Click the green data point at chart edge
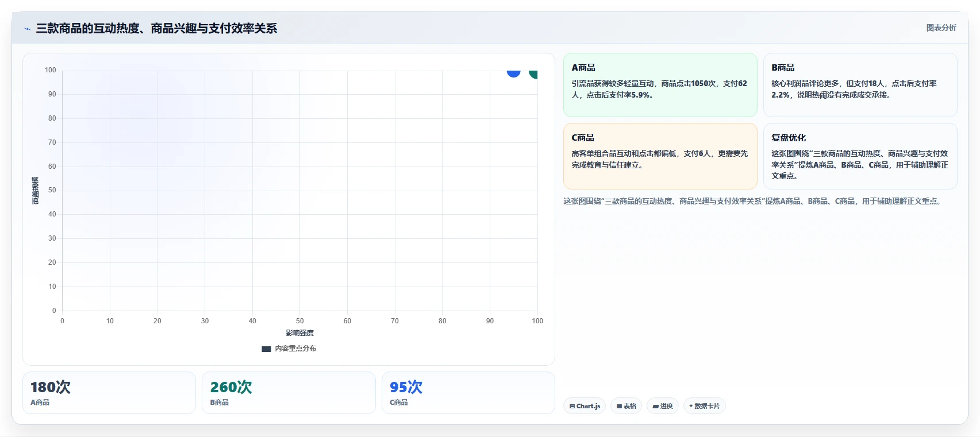 pyautogui.click(x=533, y=74)
